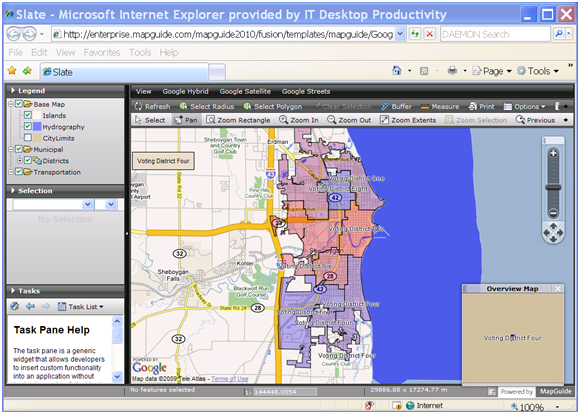The height and width of the screenshot is (414, 580).
Task: Click the browser print icon
Action: point(452,70)
